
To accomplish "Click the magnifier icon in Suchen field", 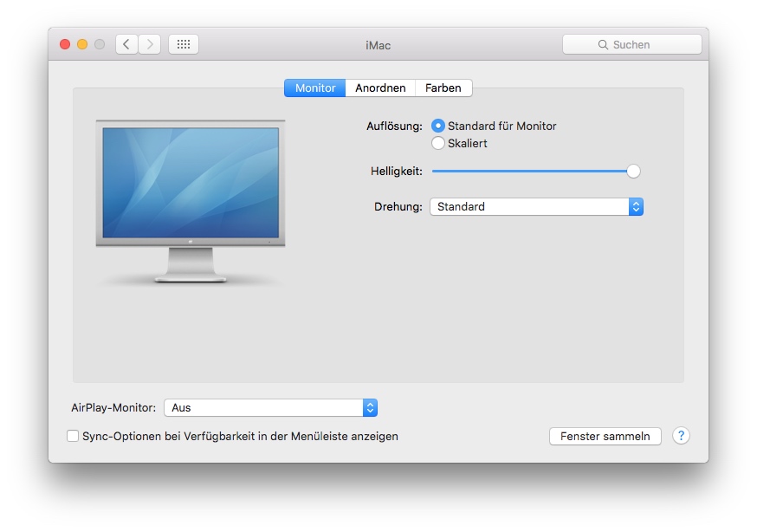I will click(x=603, y=44).
